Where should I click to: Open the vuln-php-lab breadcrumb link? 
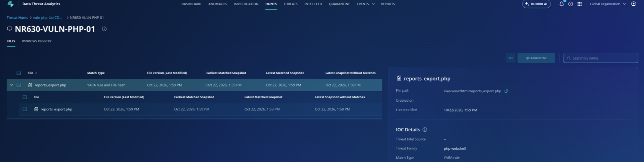(x=48, y=17)
